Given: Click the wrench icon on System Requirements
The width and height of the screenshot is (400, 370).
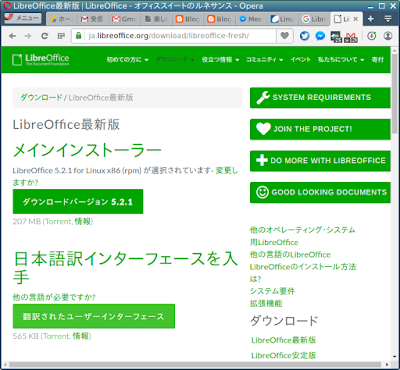Looking at the screenshot, I should [x=263, y=98].
